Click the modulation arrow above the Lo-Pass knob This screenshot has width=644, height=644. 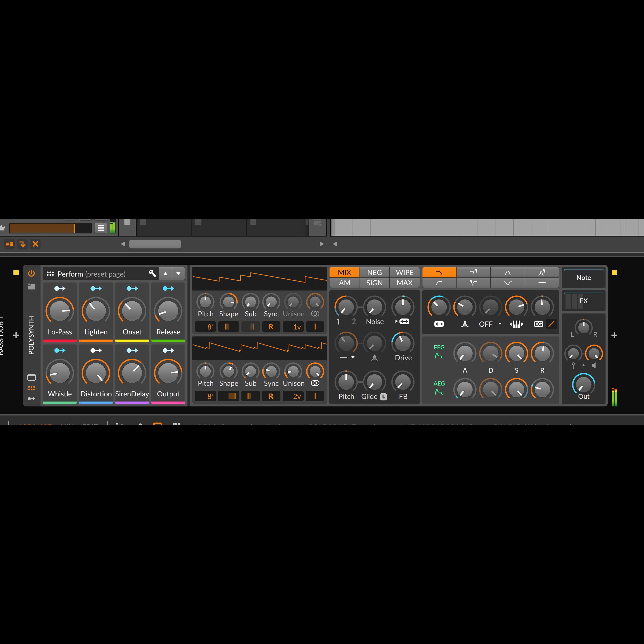tap(60, 288)
